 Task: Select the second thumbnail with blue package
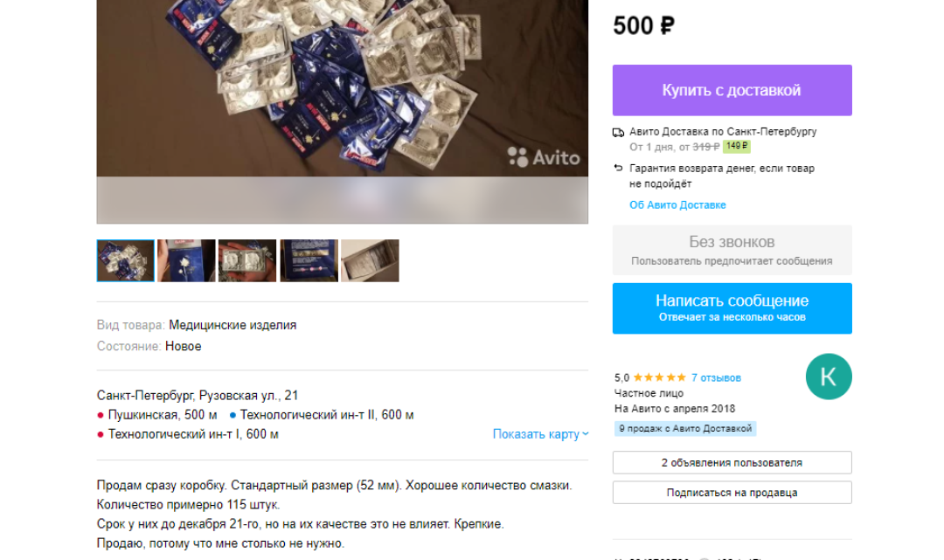click(x=186, y=260)
